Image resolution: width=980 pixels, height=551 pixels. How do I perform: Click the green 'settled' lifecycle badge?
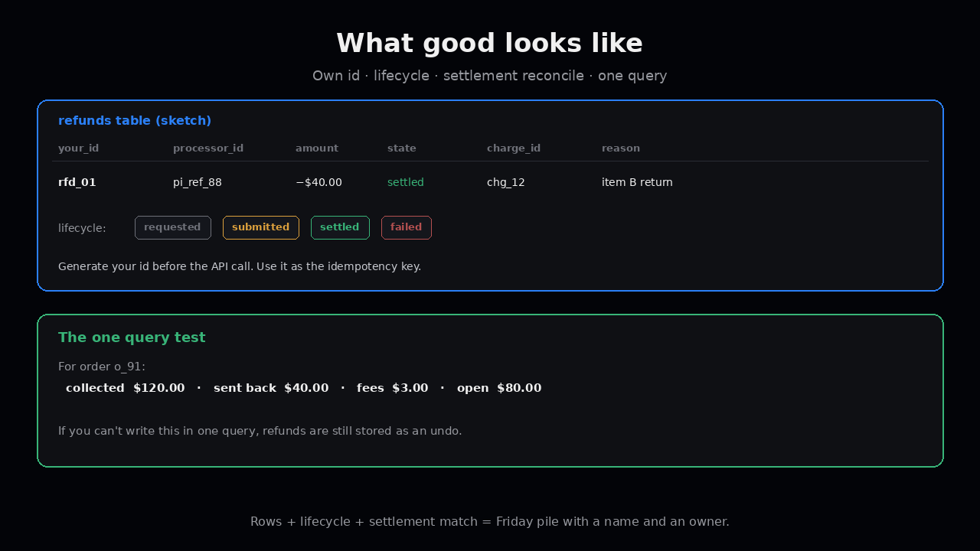pyautogui.click(x=340, y=227)
